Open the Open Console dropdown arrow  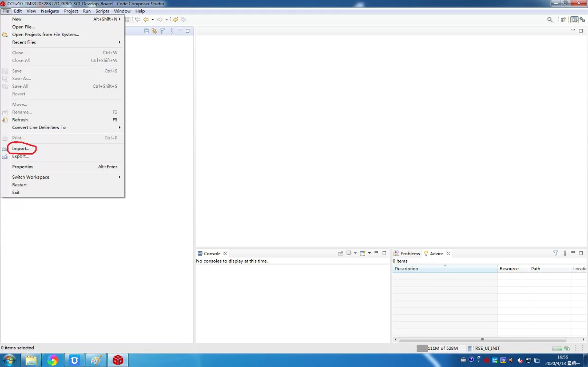[x=369, y=253]
